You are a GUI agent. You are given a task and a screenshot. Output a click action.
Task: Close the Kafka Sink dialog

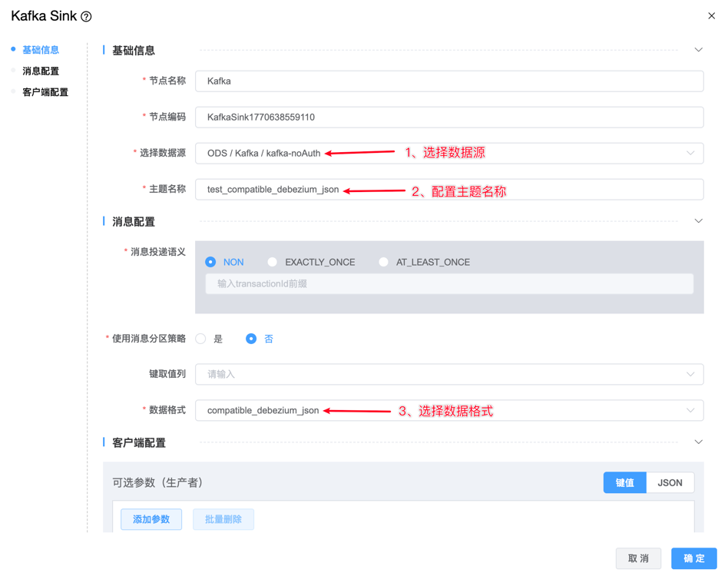(x=711, y=16)
